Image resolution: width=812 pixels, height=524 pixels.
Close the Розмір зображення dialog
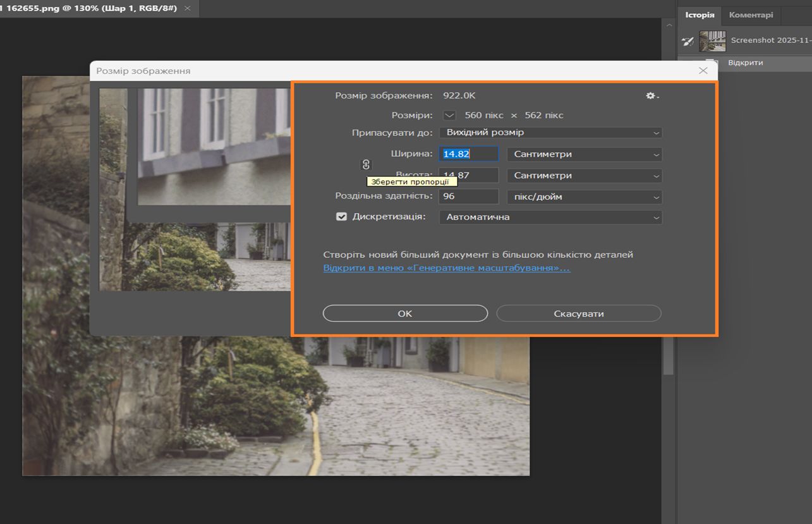pyautogui.click(x=703, y=71)
